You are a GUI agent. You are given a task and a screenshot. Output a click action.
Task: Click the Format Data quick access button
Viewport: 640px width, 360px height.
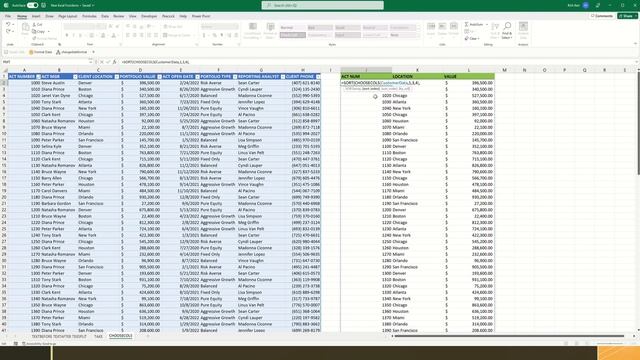tap(41, 52)
